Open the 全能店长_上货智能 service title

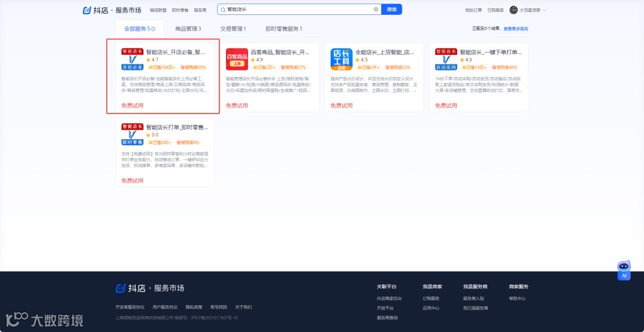coord(385,52)
